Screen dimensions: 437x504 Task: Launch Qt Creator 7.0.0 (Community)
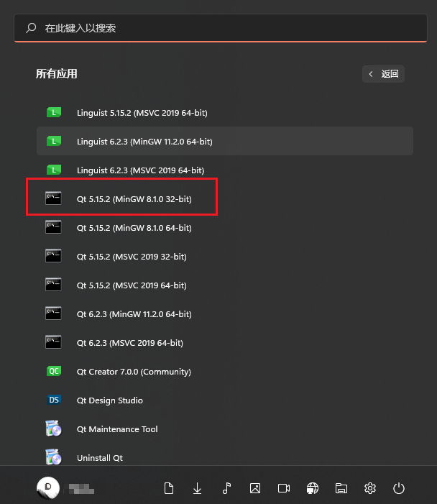224,371
